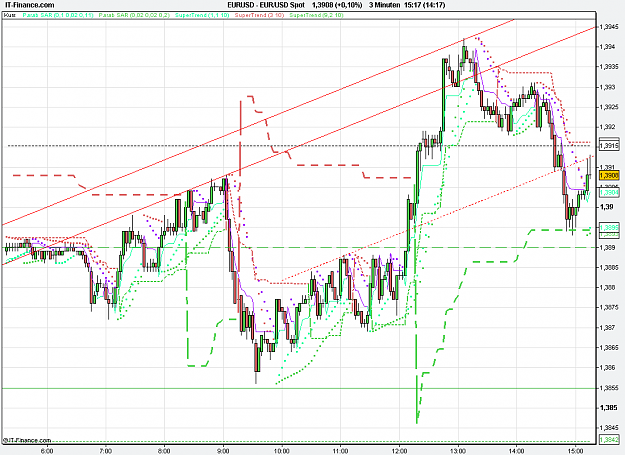Click the 1,3865 price axis label
Image resolution: width=625 pixels, height=455 pixels.
click(x=609, y=347)
